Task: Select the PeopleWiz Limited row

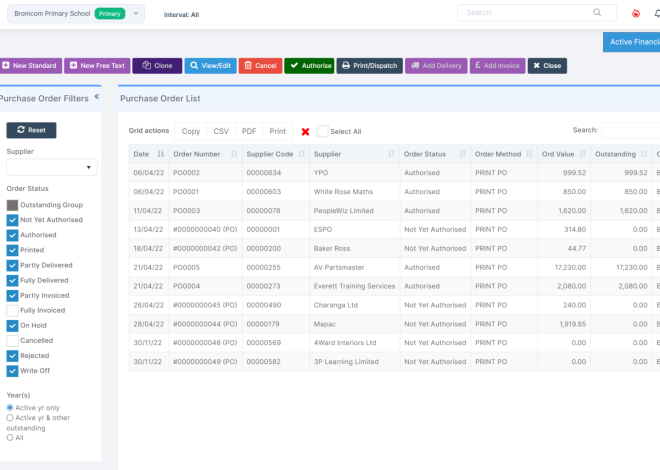Action: point(394,210)
